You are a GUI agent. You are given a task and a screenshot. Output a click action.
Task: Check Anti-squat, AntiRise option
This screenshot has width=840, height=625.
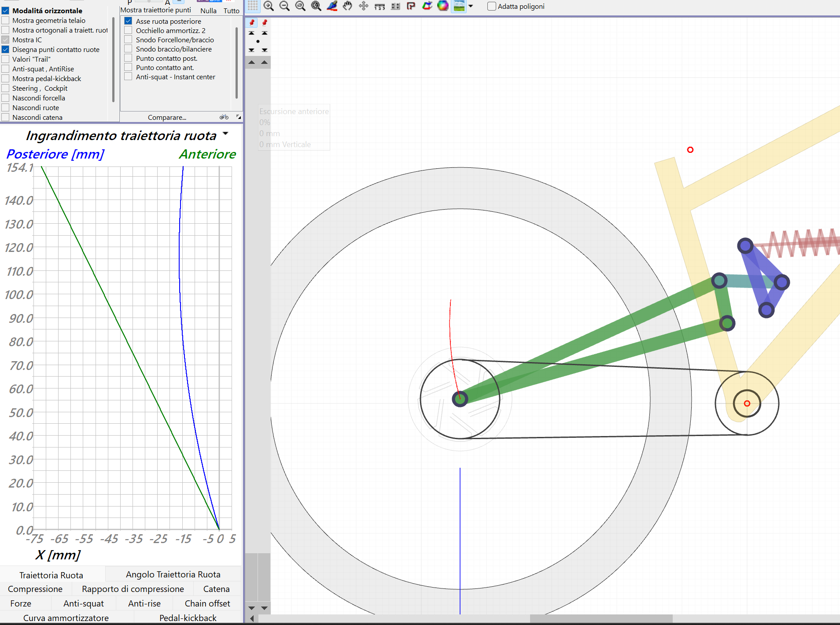click(5, 69)
